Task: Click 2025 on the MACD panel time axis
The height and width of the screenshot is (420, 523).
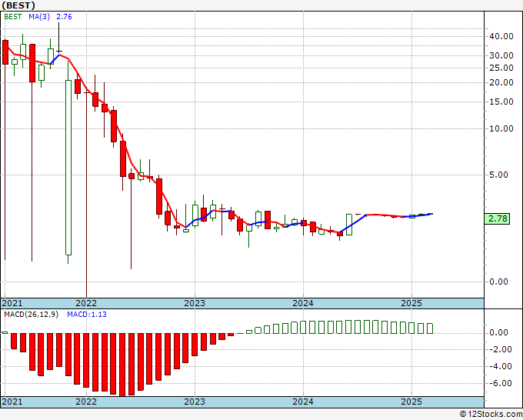Action: (x=411, y=402)
